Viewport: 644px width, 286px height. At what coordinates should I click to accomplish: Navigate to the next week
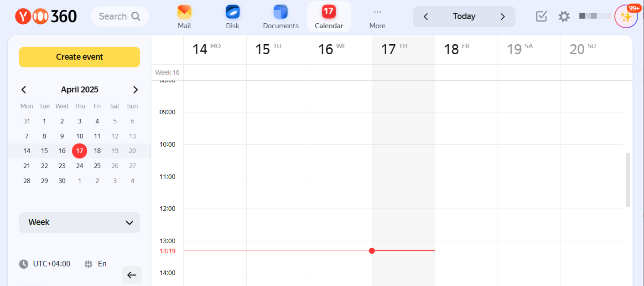click(x=503, y=16)
